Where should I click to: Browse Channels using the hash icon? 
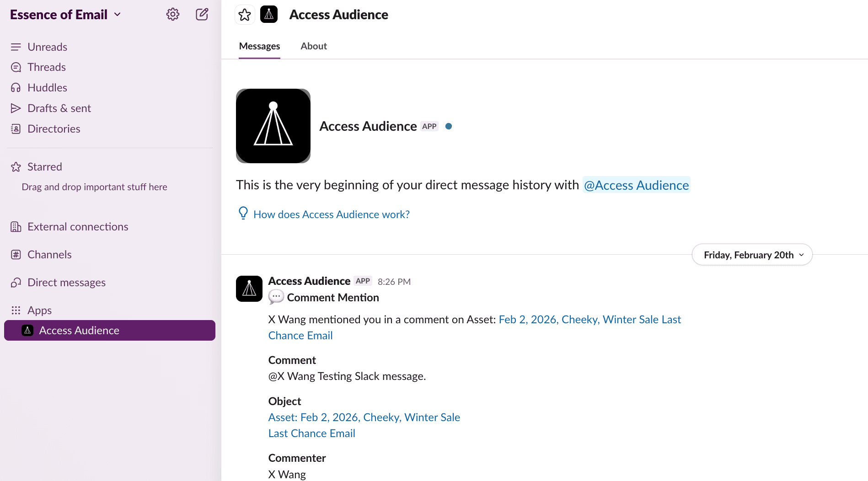[16, 254]
